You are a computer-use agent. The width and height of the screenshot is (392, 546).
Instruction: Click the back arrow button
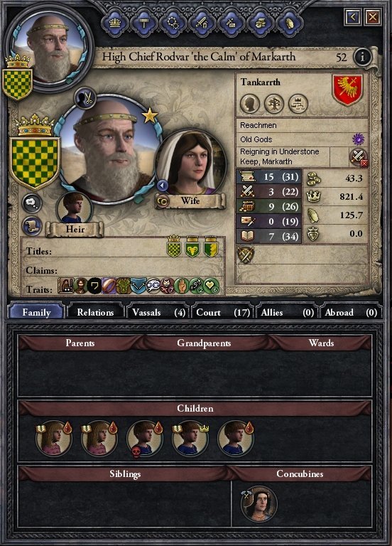pyautogui.click(x=352, y=16)
